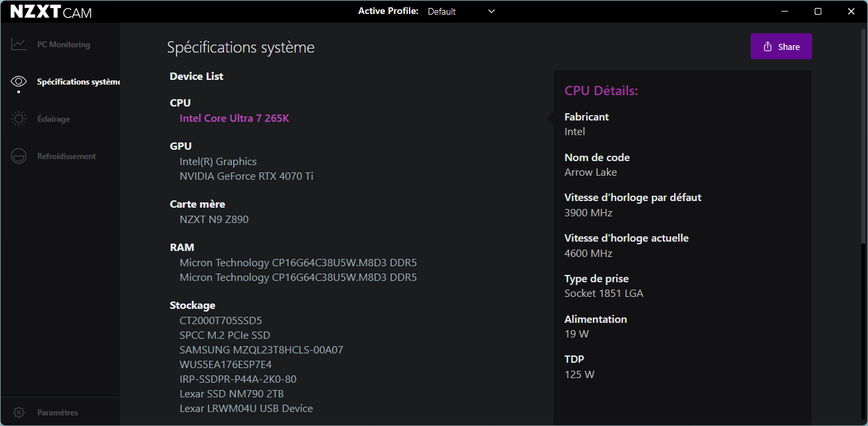Viewport: 868px width, 426px height.
Task: Select the CT2000T705SSD5 storage device
Action: (x=220, y=321)
